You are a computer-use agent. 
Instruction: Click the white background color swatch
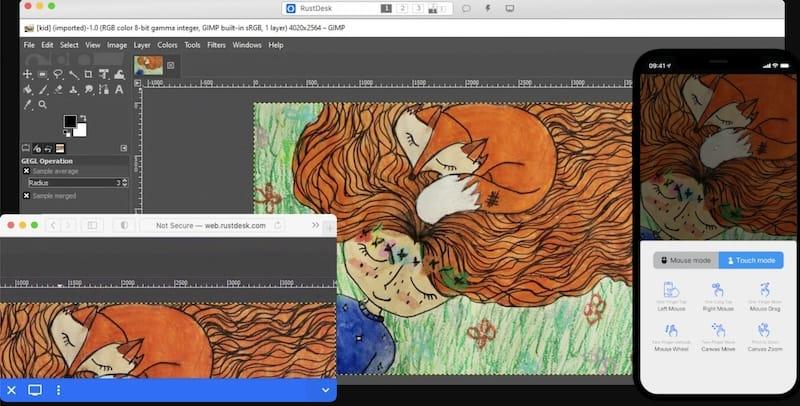click(x=81, y=131)
